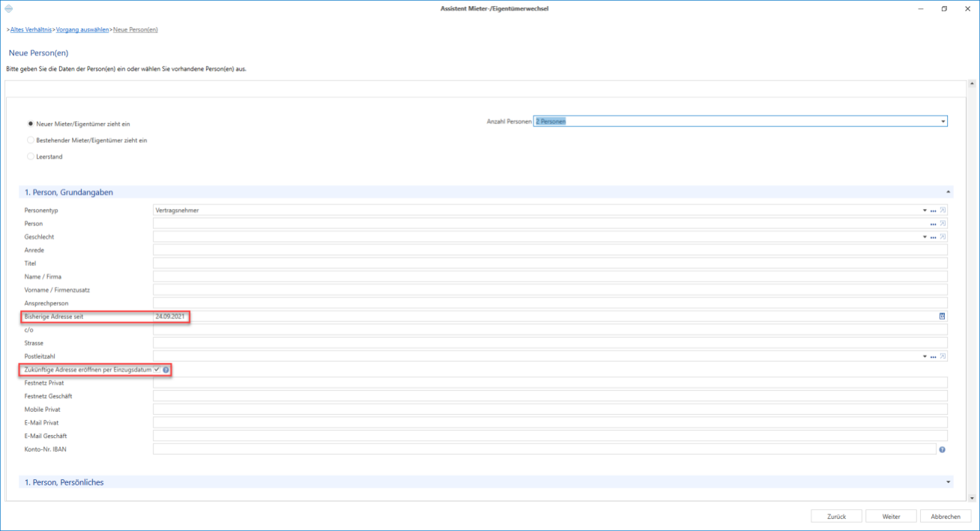The height and width of the screenshot is (531, 980).
Task: Cancel the wizard with Abbrechen
Action: (946, 517)
